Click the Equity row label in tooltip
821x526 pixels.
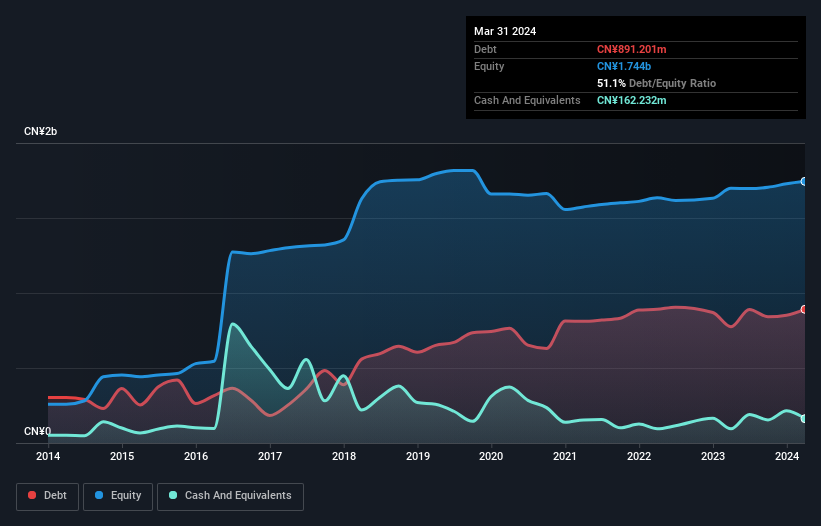click(489, 66)
